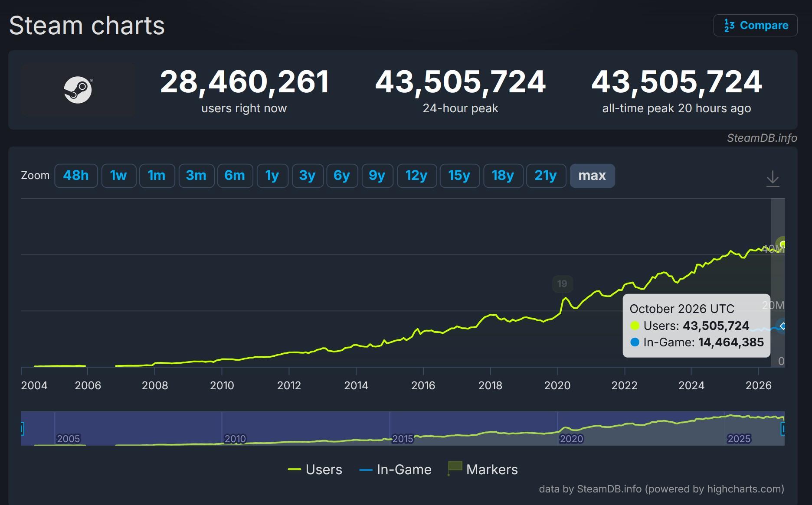Set zoom range to 1w
The height and width of the screenshot is (505, 812).
point(118,176)
